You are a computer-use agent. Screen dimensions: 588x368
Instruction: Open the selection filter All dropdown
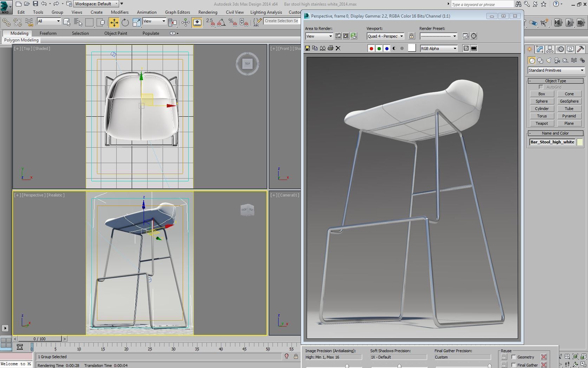(49, 21)
